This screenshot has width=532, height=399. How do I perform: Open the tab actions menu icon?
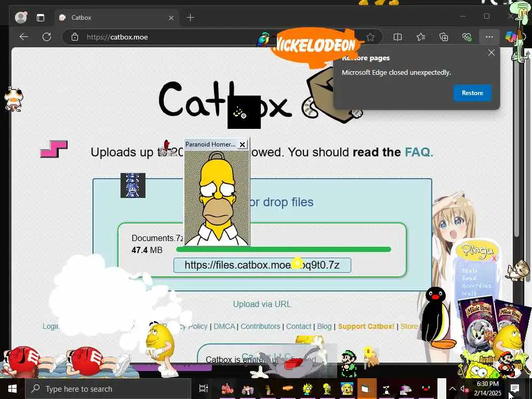coord(41,18)
